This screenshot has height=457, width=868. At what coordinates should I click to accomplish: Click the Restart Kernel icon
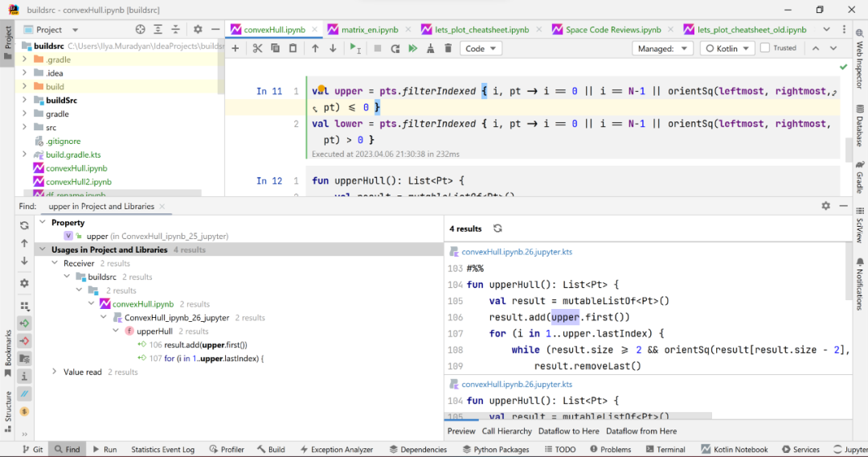(395, 49)
